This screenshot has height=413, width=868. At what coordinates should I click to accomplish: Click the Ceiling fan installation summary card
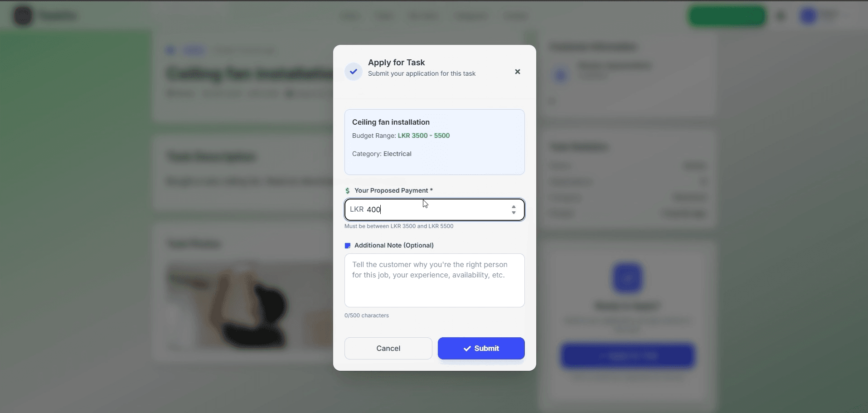435,142
